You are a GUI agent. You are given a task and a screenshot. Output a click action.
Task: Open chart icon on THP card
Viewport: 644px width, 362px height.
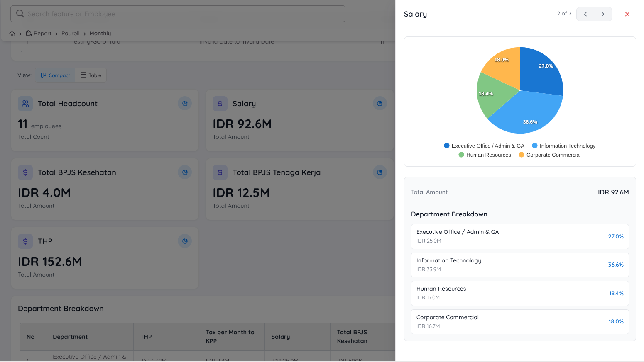click(185, 241)
